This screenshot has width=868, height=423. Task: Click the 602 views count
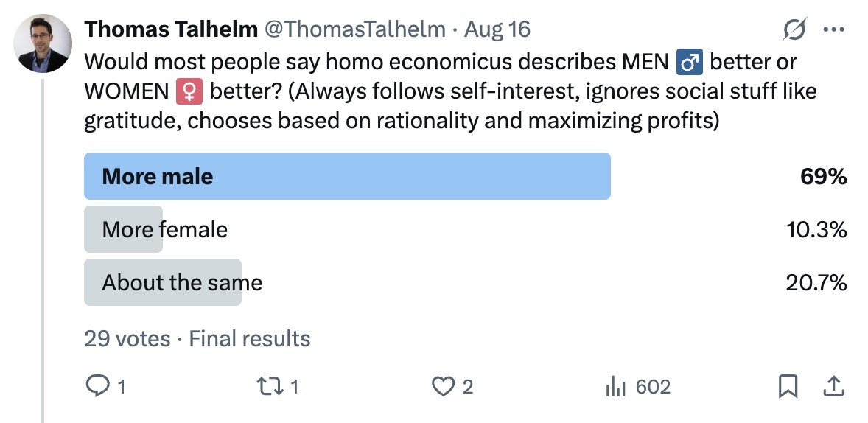coord(652,386)
